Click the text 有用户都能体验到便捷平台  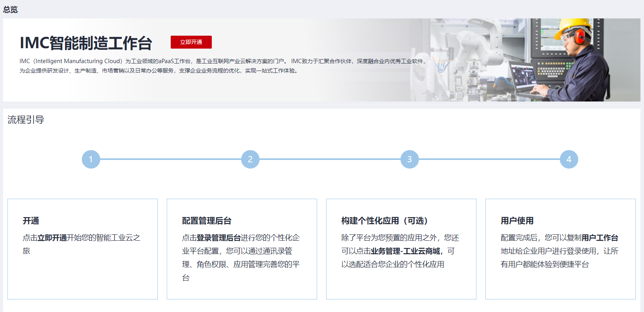[545, 265]
